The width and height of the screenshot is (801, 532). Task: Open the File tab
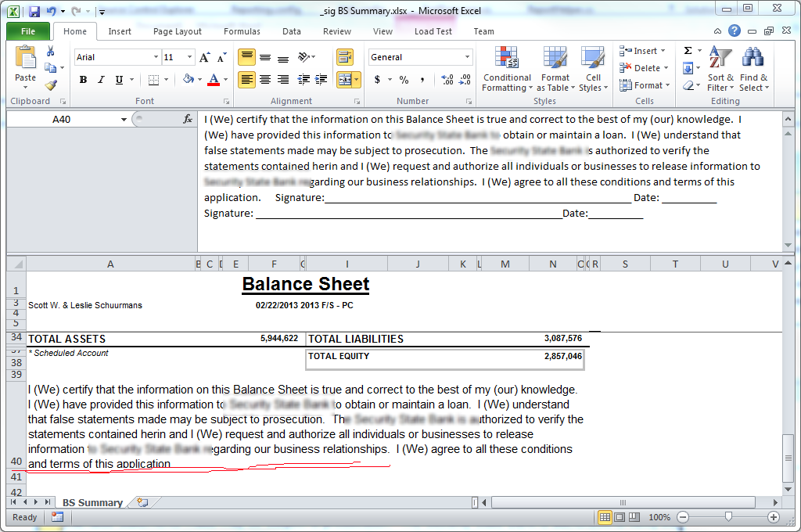tap(28, 31)
